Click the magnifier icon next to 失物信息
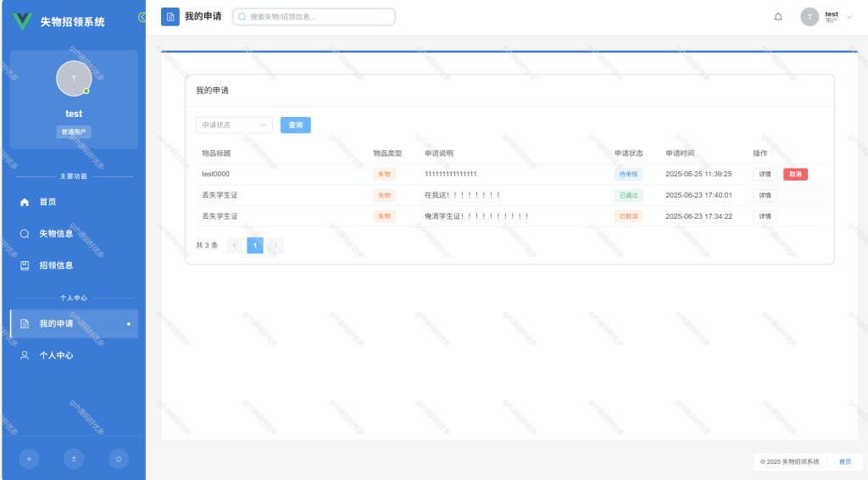 (x=25, y=233)
